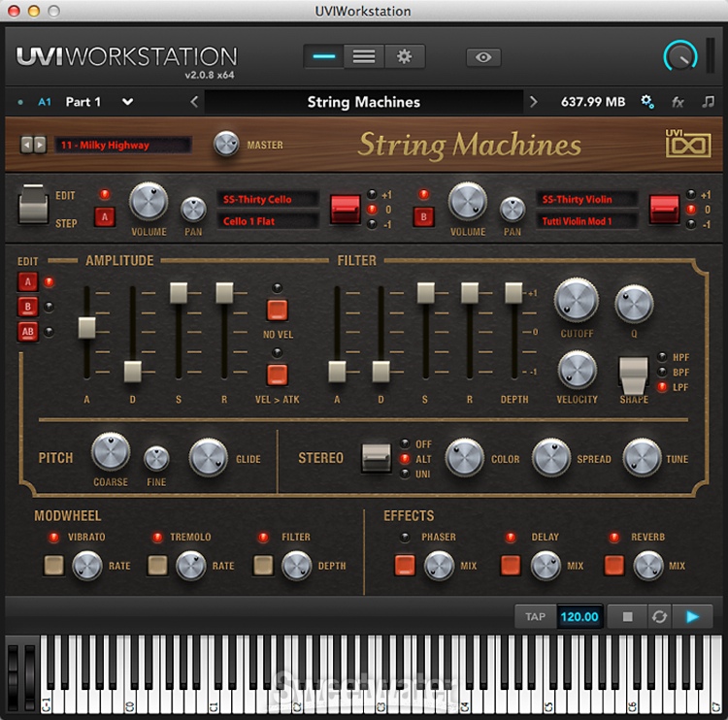Stop playback with the stop button
The height and width of the screenshot is (720, 728).
[x=627, y=616]
